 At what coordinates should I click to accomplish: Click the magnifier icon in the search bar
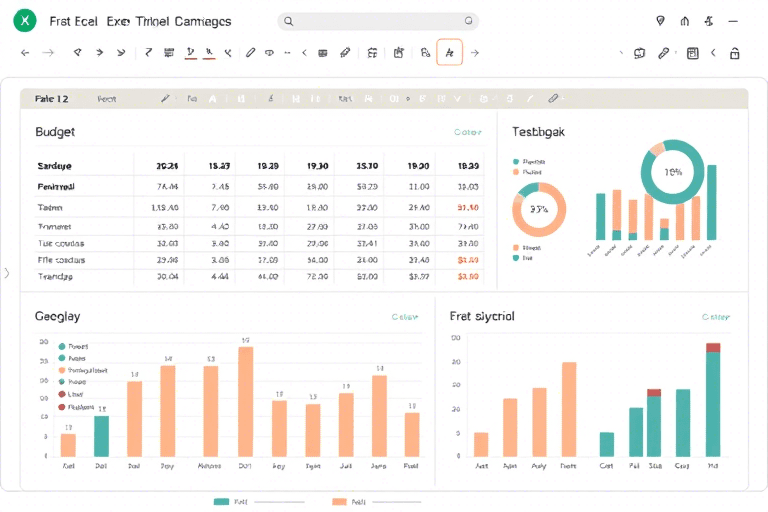[x=289, y=21]
